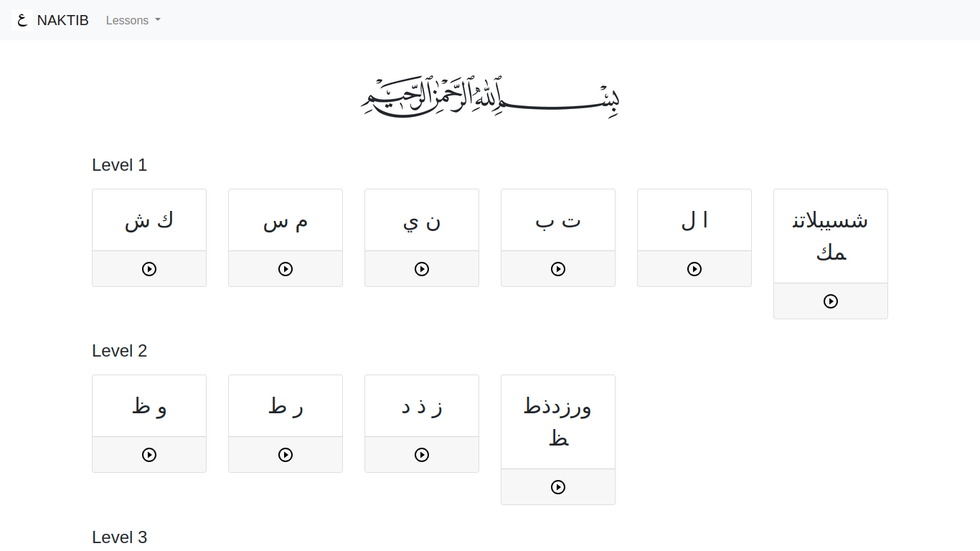Play audio for the ت ب lesson
Viewport: 980px width, 551px height.
[557, 268]
